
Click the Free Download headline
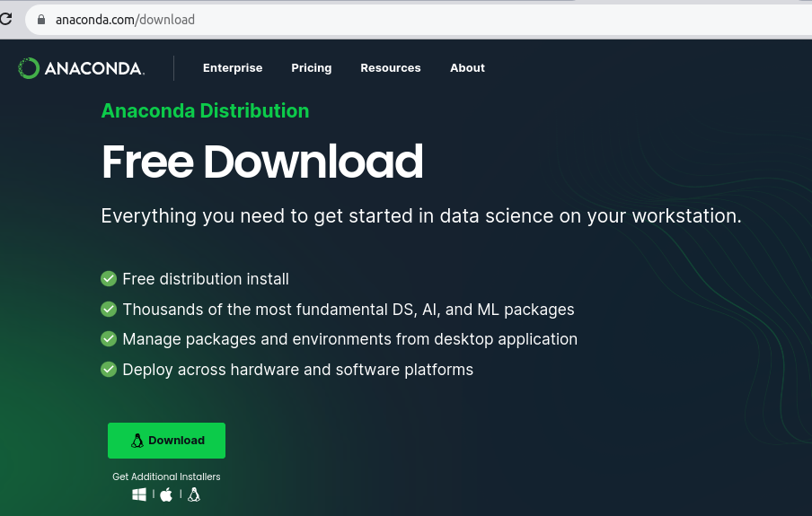point(262,162)
